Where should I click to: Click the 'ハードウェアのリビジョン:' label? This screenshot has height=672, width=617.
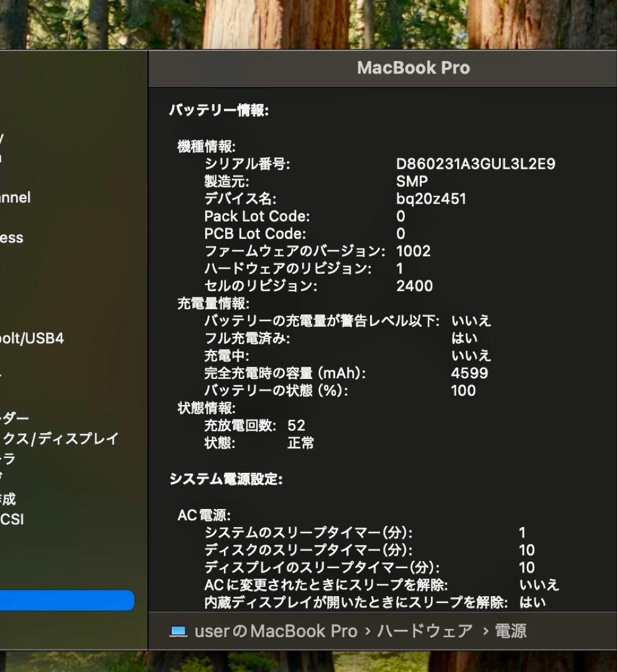coord(288,269)
